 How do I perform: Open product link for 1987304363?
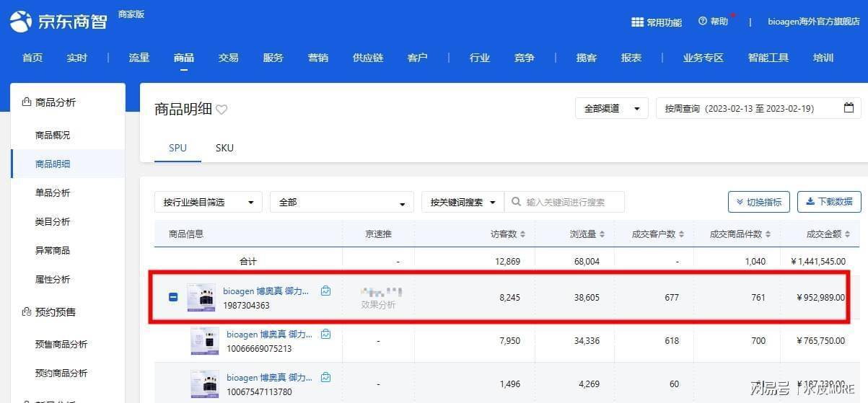pos(266,291)
